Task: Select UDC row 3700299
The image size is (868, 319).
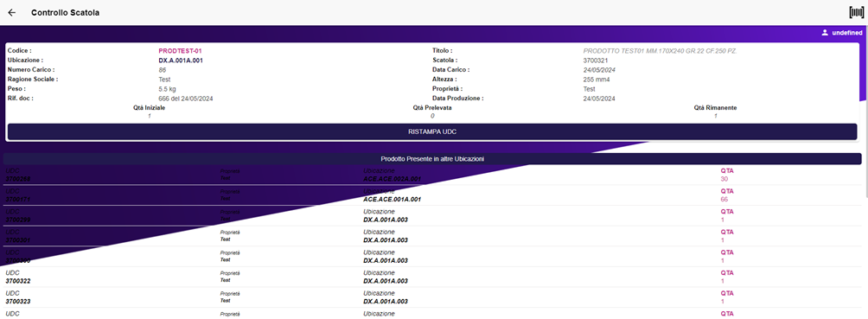Action: pyautogui.click(x=432, y=216)
